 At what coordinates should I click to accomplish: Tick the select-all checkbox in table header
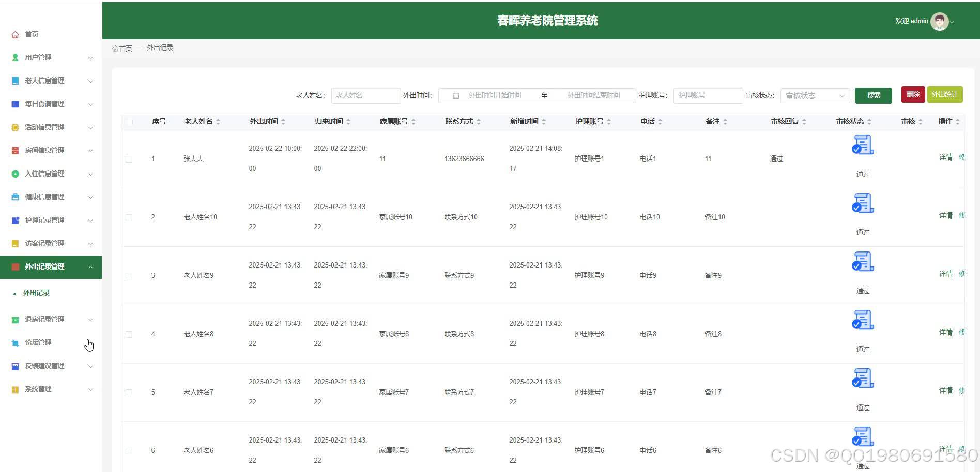click(129, 121)
